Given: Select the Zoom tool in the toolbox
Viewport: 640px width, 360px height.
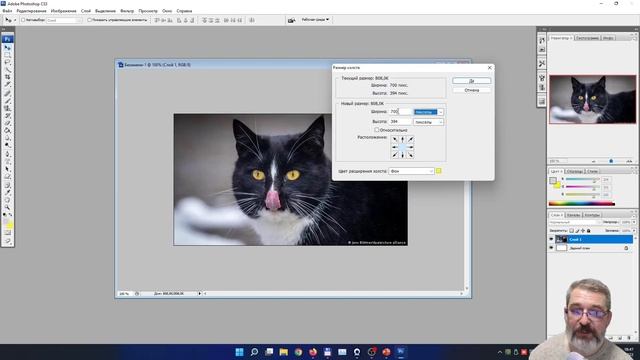Looking at the screenshot, I should [x=7, y=207].
